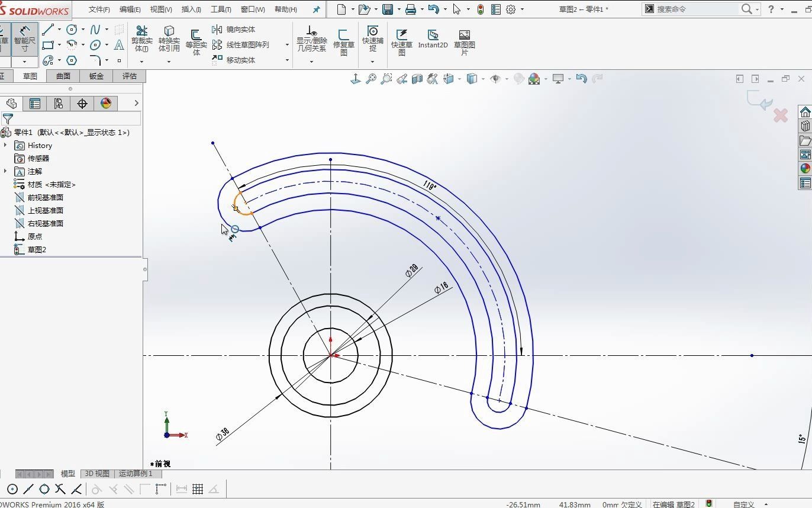Open the Line tool dropdown arrow
The width and height of the screenshot is (812, 508).
click(x=59, y=29)
